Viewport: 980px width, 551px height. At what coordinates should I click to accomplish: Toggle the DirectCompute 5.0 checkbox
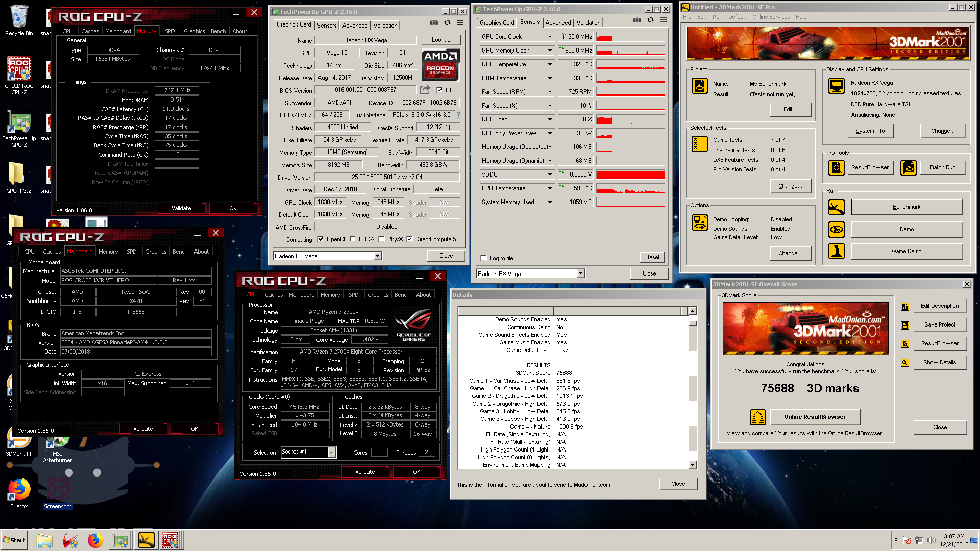point(409,239)
